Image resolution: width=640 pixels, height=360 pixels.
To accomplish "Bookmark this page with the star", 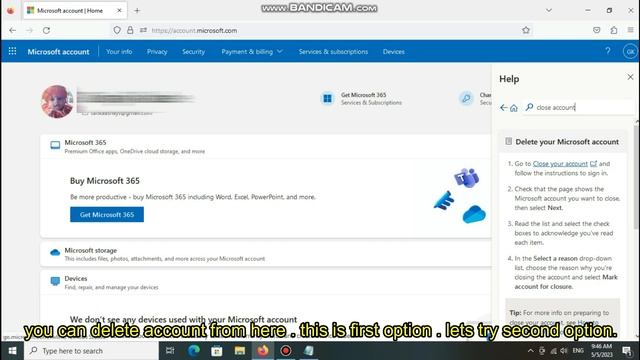I will coord(526,30).
